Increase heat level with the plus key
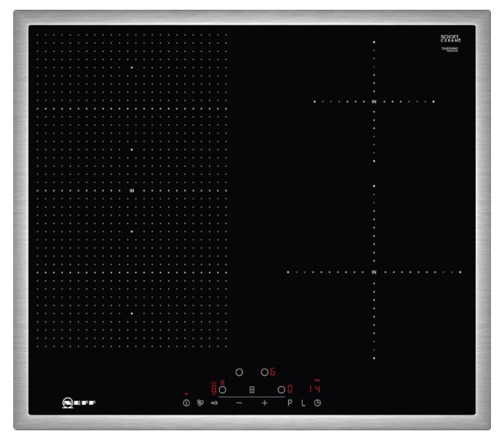Image resolution: width=504 pixels, height=444 pixels. (265, 404)
